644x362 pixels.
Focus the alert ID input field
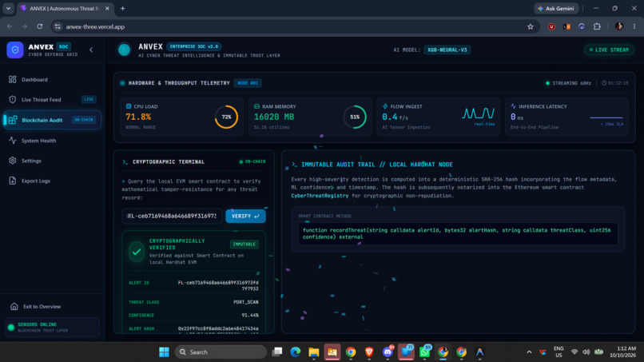point(172,216)
